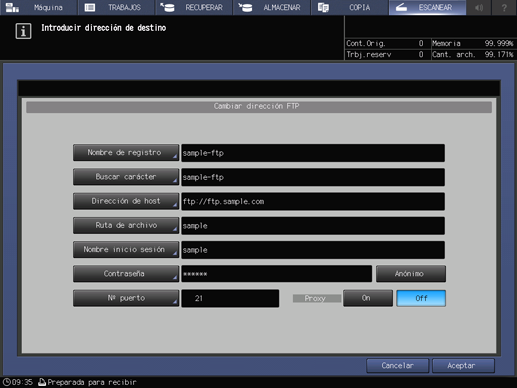
Task: Click the information icon beside the message
Action: 23,31
